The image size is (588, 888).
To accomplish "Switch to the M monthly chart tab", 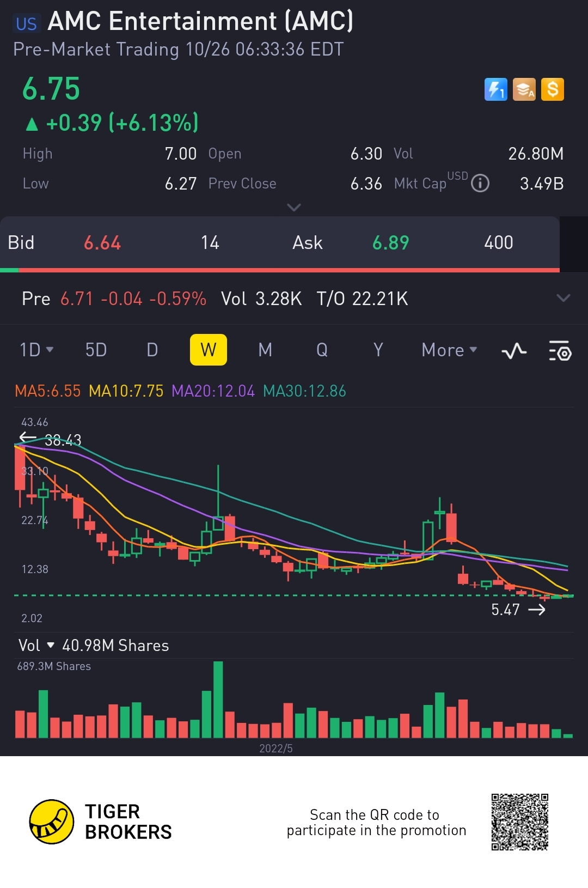I will (265, 350).
